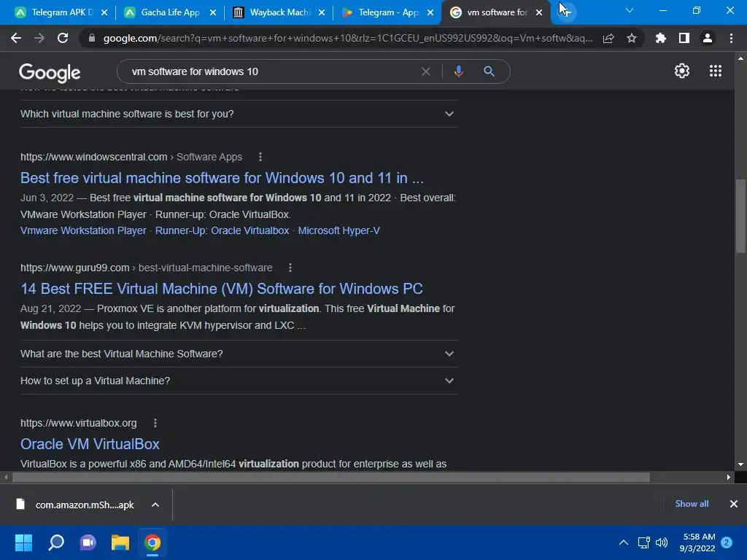Reload the current page

point(63,38)
